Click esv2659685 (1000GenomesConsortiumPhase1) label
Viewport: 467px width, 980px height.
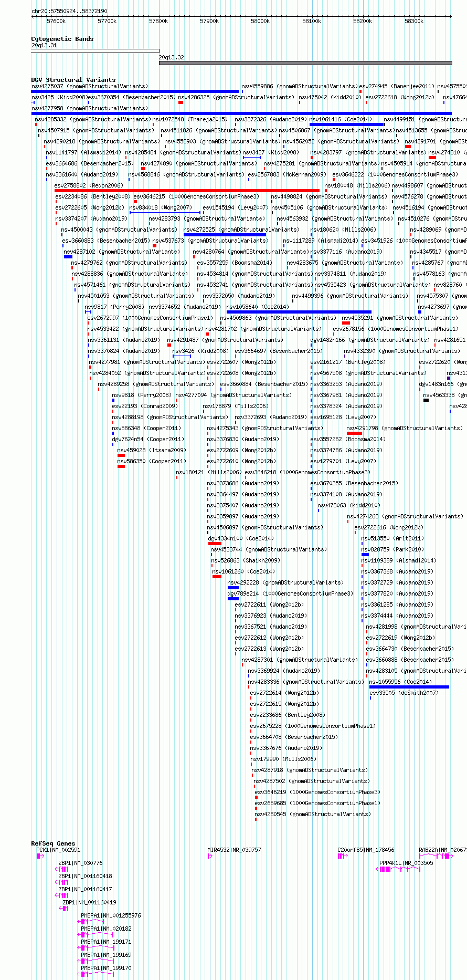[x=318, y=803]
